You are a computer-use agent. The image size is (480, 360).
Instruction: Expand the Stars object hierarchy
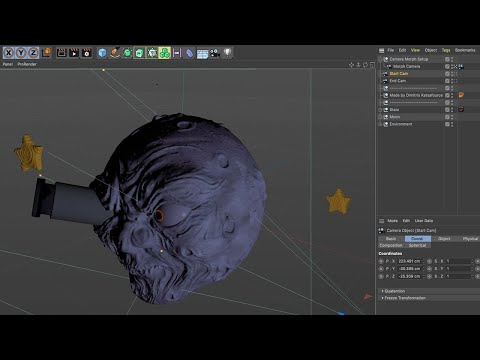pos(380,110)
